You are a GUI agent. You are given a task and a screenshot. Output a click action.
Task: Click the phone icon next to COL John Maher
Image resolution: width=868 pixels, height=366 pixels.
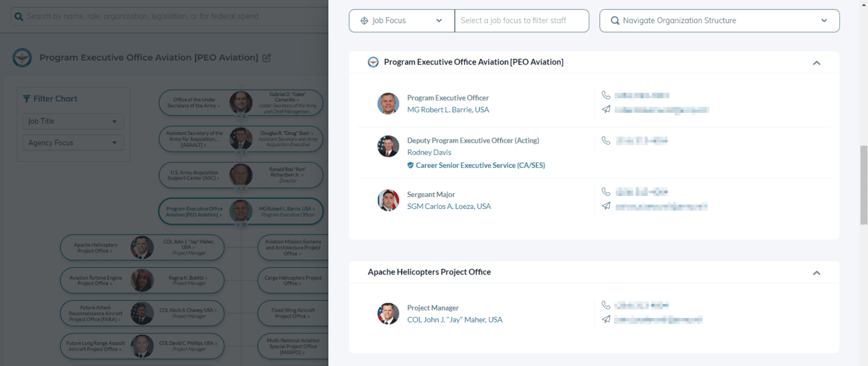606,304
